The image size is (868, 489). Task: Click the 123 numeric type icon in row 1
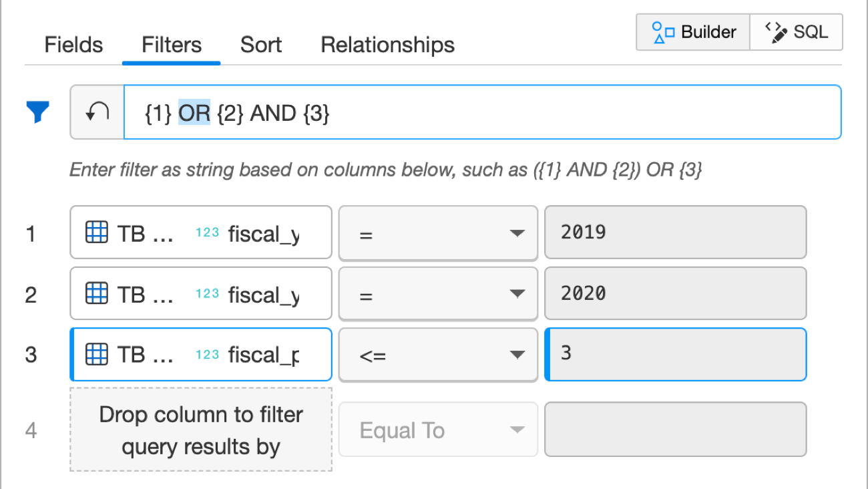pos(207,233)
